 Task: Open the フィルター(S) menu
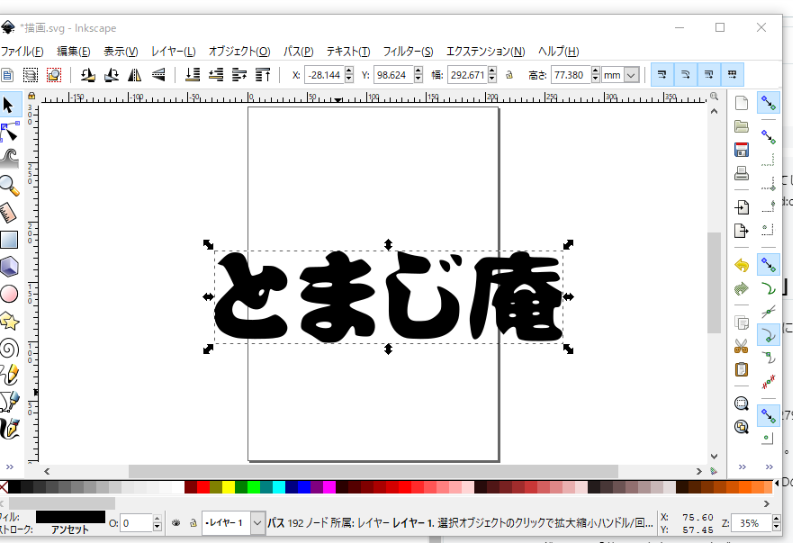408,51
